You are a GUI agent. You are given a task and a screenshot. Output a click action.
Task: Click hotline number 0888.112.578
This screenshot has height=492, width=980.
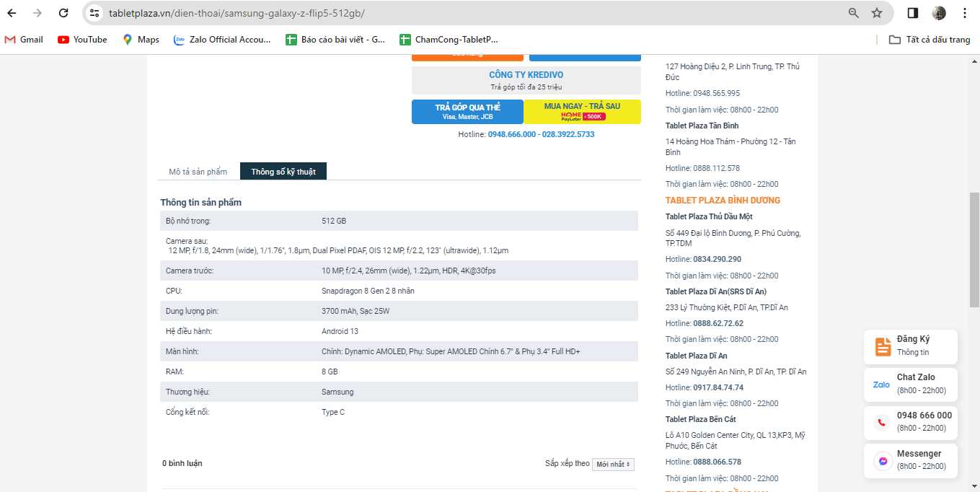tap(717, 168)
